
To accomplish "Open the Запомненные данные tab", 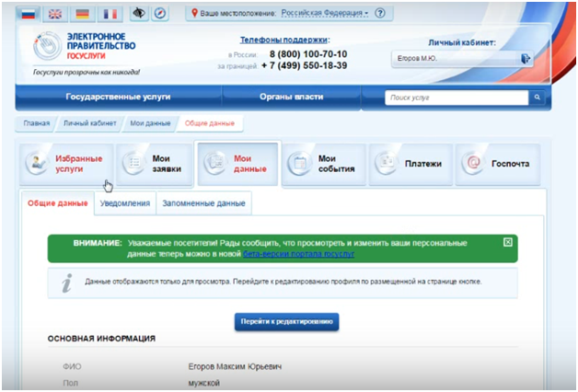I will 204,202.
